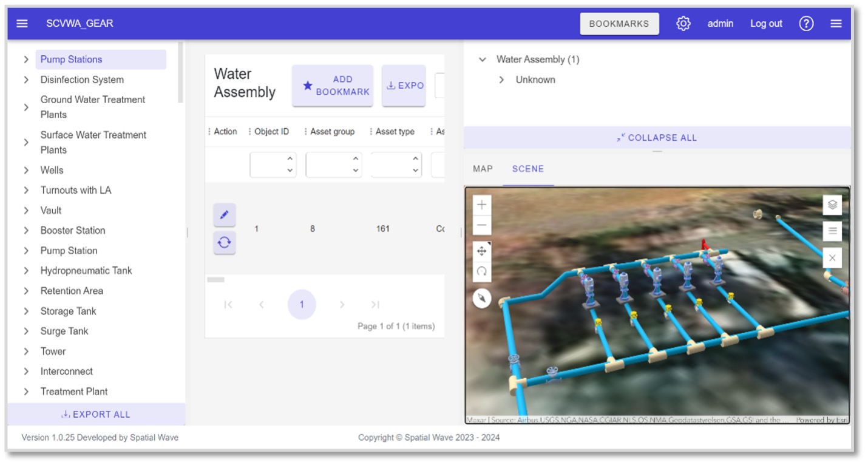This screenshot has height=465, width=868.
Task: Increment the Object ID filter with its up arrow
Action: point(290,158)
